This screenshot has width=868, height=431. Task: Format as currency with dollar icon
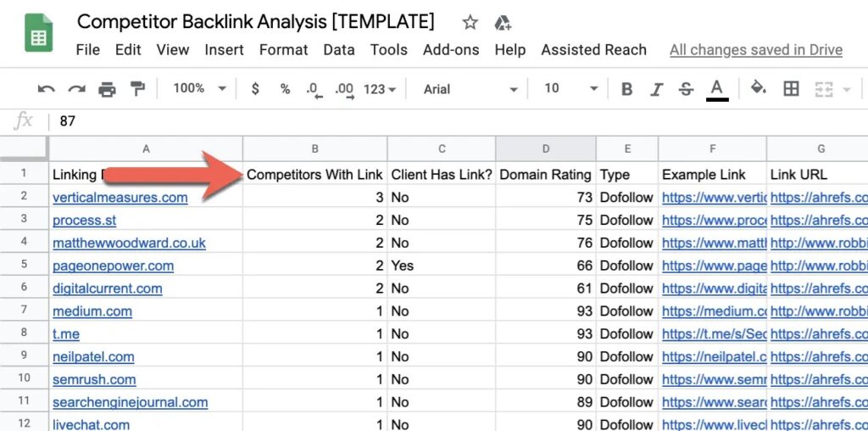coord(254,88)
